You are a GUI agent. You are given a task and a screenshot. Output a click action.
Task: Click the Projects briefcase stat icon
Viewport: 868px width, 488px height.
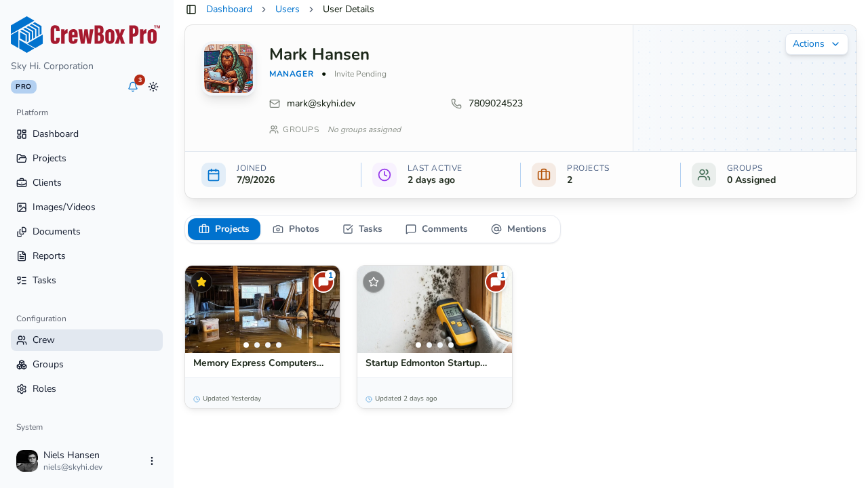click(x=544, y=175)
